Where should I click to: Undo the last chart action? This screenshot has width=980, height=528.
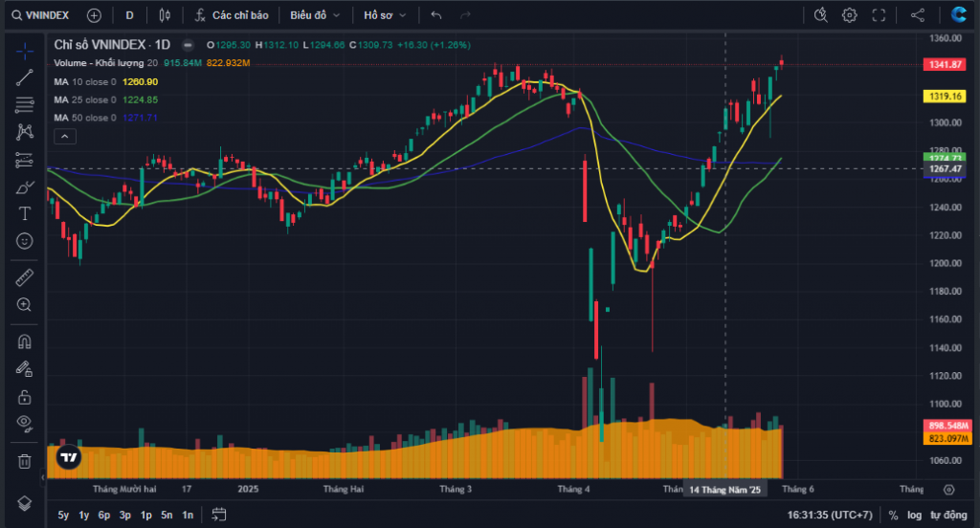click(x=436, y=15)
